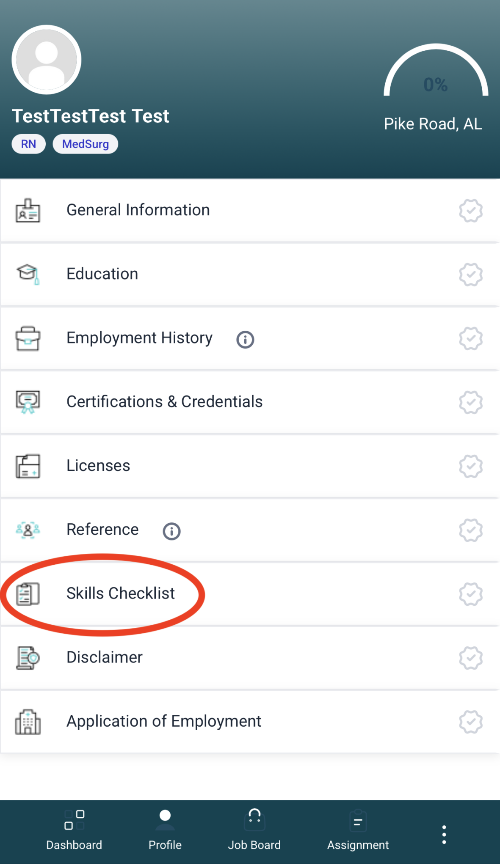Expand the Licenses section row

click(98, 466)
